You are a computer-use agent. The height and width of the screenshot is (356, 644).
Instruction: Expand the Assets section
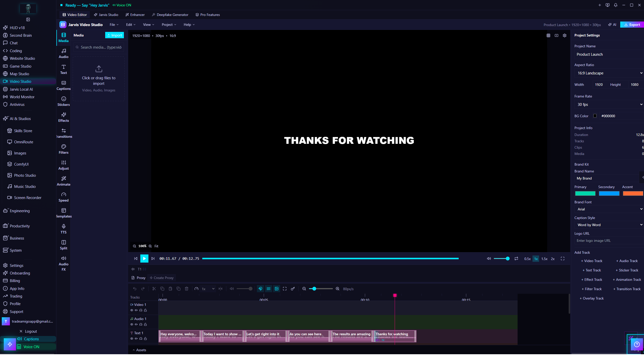[139, 350]
